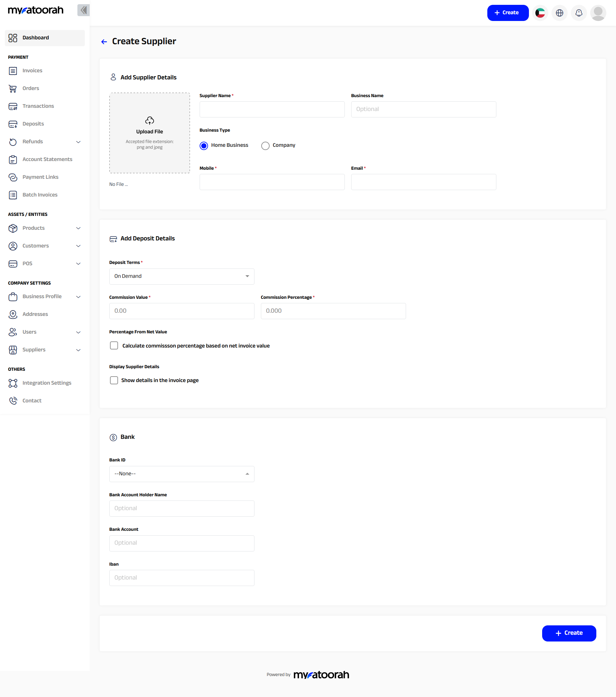Click the Addresses location icon
616x697 pixels.
[13, 314]
